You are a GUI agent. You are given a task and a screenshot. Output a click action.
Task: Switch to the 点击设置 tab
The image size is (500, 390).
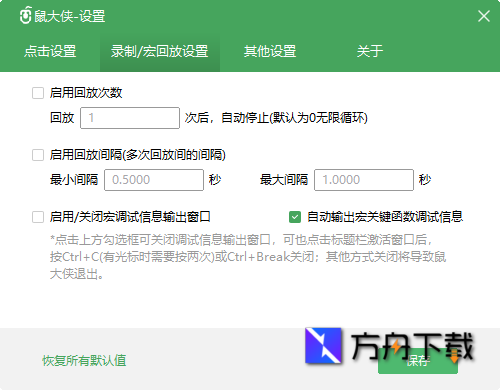50,52
